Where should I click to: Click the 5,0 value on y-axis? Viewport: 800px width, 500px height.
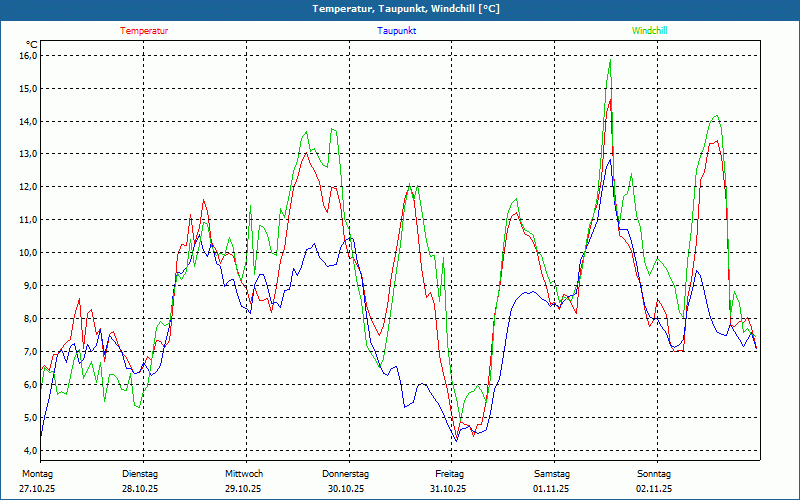[29, 418]
